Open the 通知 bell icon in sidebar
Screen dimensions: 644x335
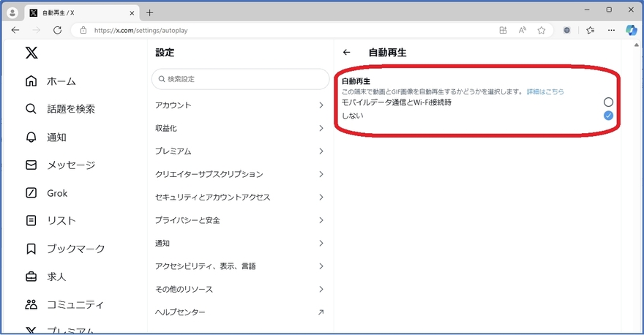[31, 137]
